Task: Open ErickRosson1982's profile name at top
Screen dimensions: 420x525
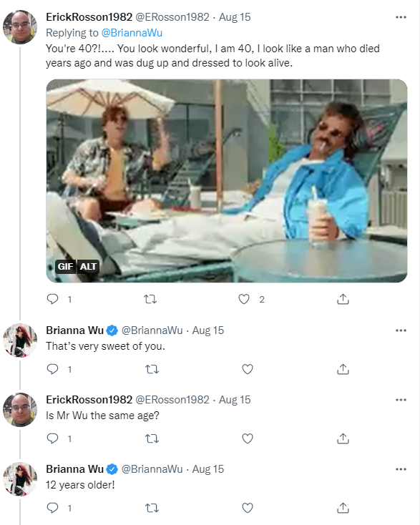Action: pyautogui.click(x=89, y=16)
